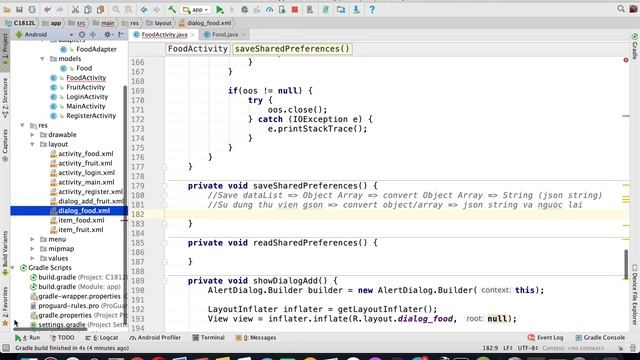Toggle the Project tool window side tab
The height and width of the screenshot is (360, 640).
pos(5,50)
